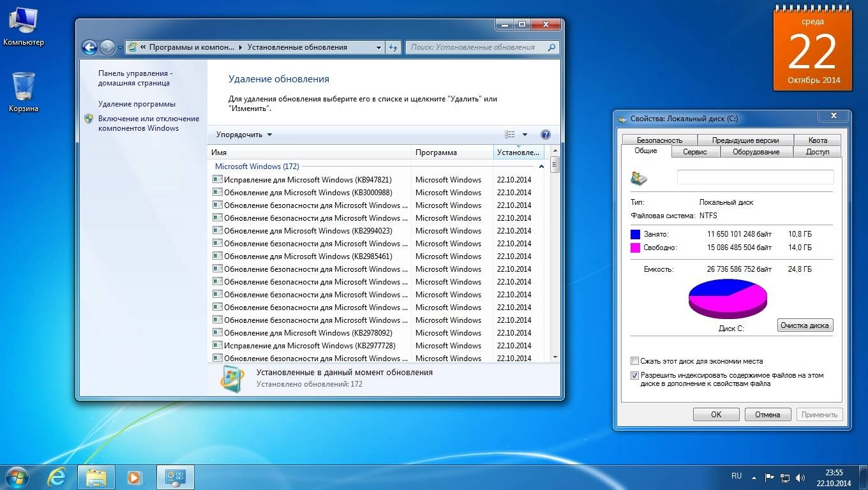Click the Очистка диска button
The image size is (868, 490).
click(x=805, y=325)
